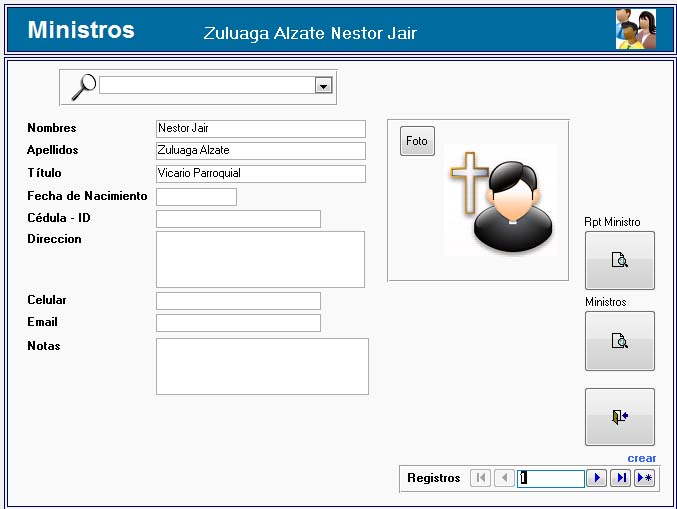
Task: Click the people group icon in the header
Action: (636, 29)
